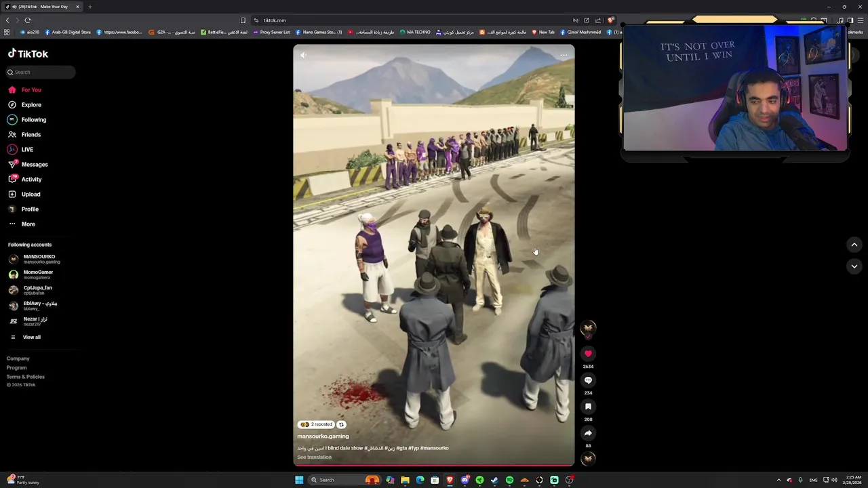The width and height of the screenshot is (868, 488).
Task: Click the taskbar volume icon
Action: [x=834, y=480]
